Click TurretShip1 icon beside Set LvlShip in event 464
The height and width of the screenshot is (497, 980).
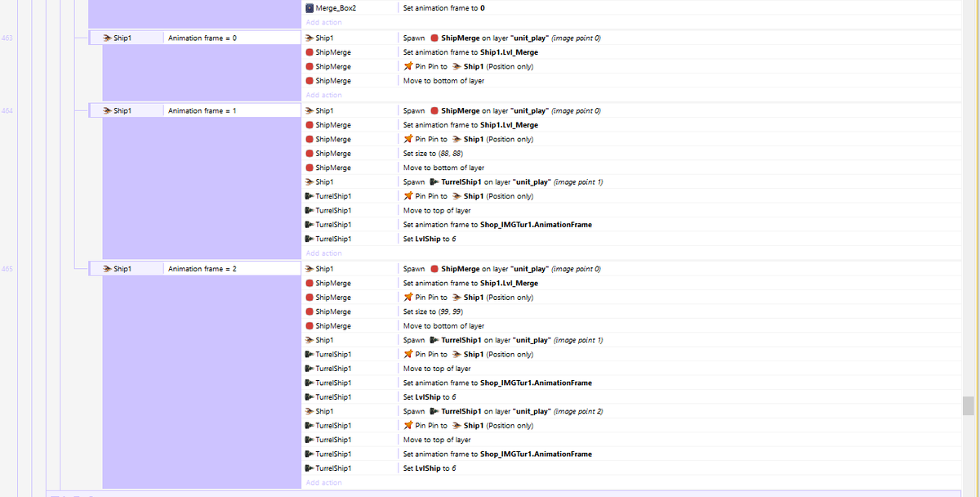point(310,239)
